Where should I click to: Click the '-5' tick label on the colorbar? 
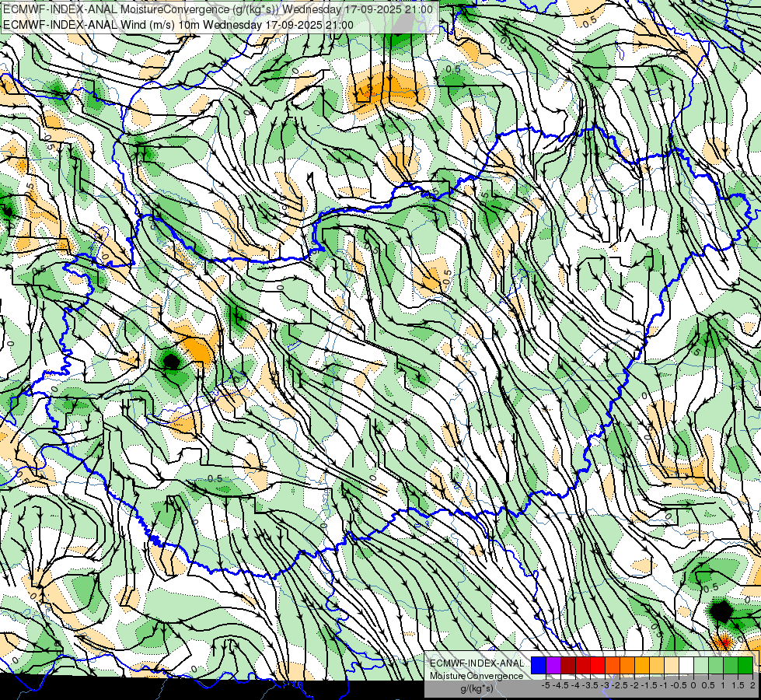[546, 685]
